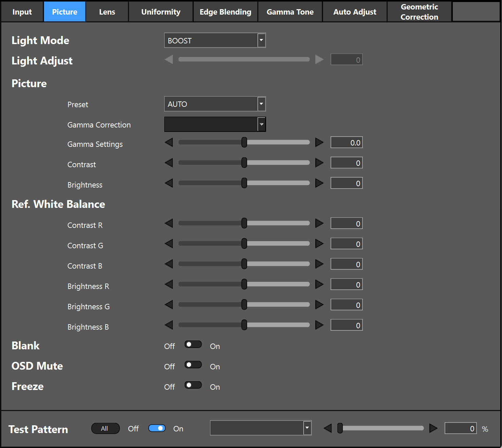
Task: Open the Geometric Correction tab
Action: pyautogui.click(x=419, y=12)
